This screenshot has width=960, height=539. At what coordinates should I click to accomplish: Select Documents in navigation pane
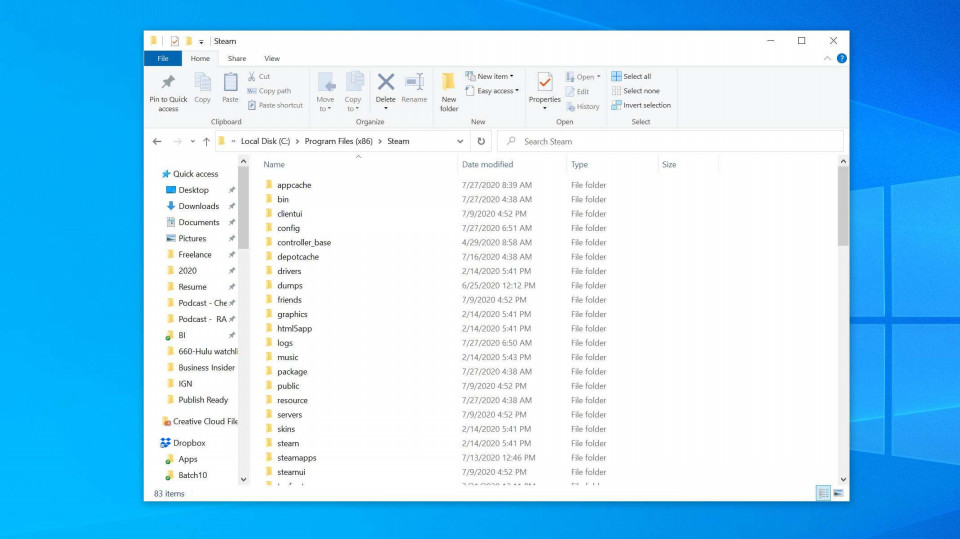point(198,222)
